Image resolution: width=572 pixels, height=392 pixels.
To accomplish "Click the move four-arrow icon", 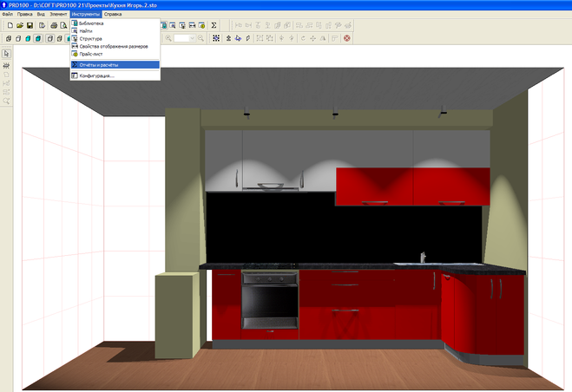I will (x=312, y=38).
